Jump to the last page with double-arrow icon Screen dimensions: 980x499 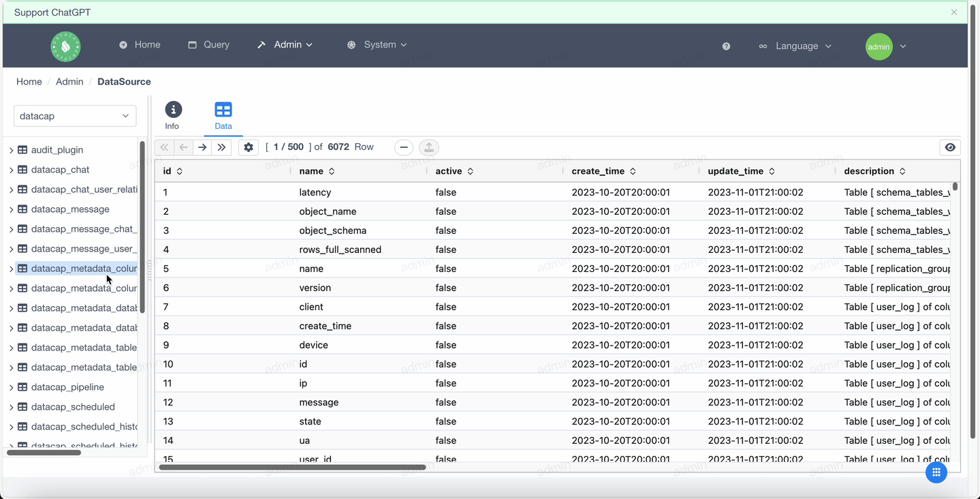(221, 147)
